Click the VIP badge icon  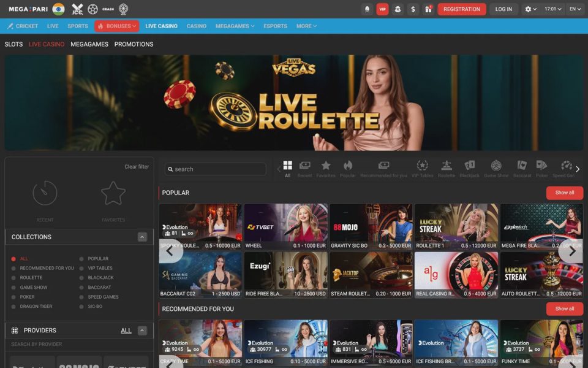tap(382, 9)
